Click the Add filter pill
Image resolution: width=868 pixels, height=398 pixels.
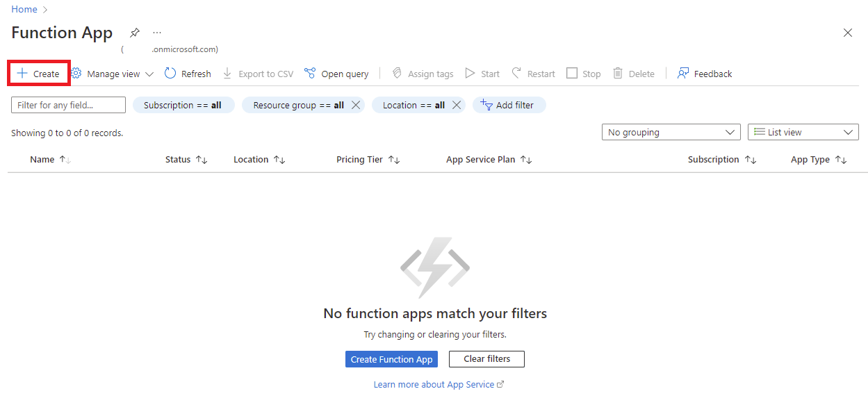click(509, 105)
